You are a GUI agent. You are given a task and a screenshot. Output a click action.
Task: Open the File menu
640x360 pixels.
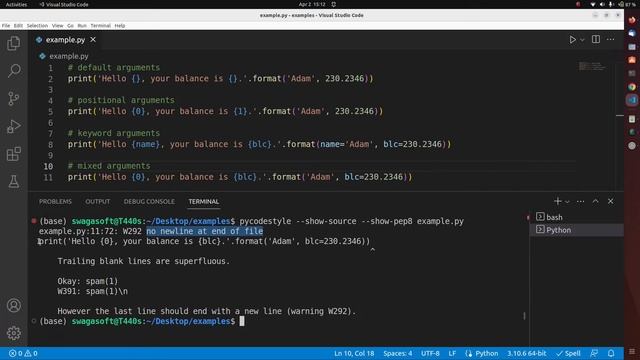(6, 26)
